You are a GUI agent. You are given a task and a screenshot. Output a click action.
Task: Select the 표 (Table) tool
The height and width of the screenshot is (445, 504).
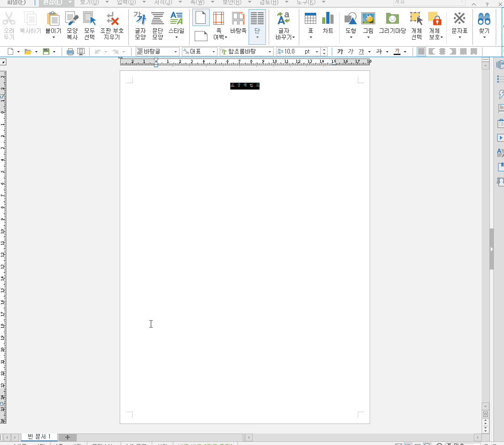point(310,23)
